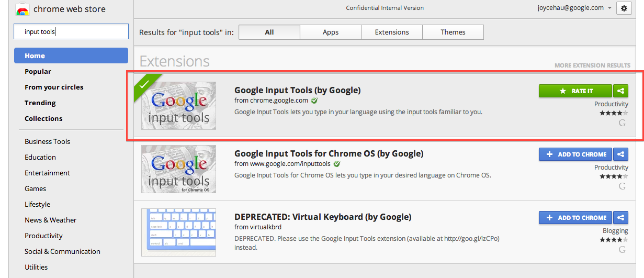This screenshot has height=278, width=644.
Task: Add Google Input Tools for Chrome OS to Chrome
Action: (575, 154)
